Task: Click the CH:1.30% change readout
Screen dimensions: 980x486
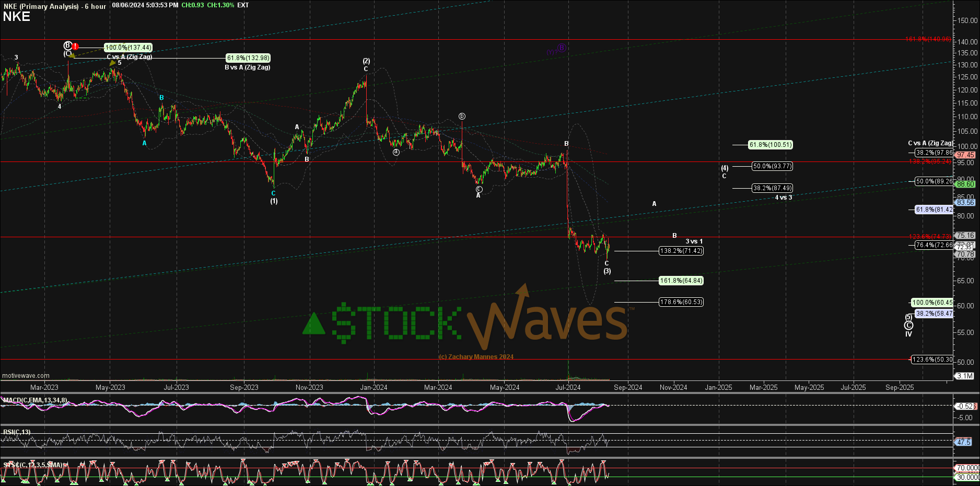Action: [220, 5]
